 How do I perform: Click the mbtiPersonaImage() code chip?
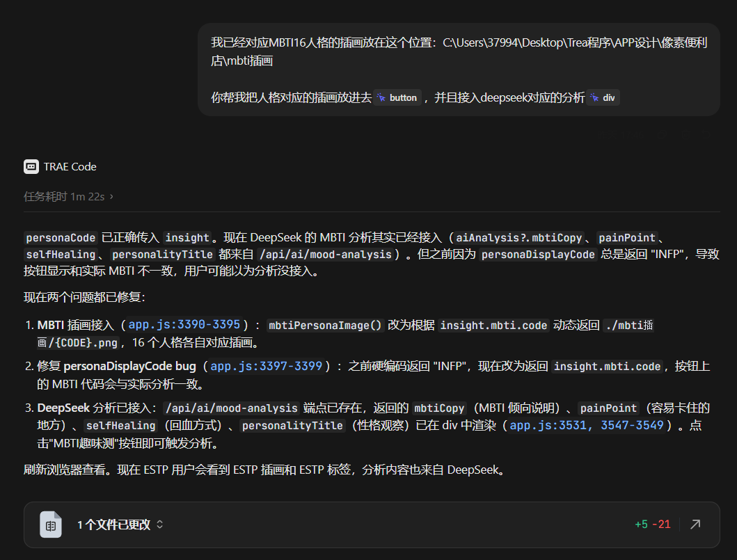pyautogui.click(x=325, y=325)
